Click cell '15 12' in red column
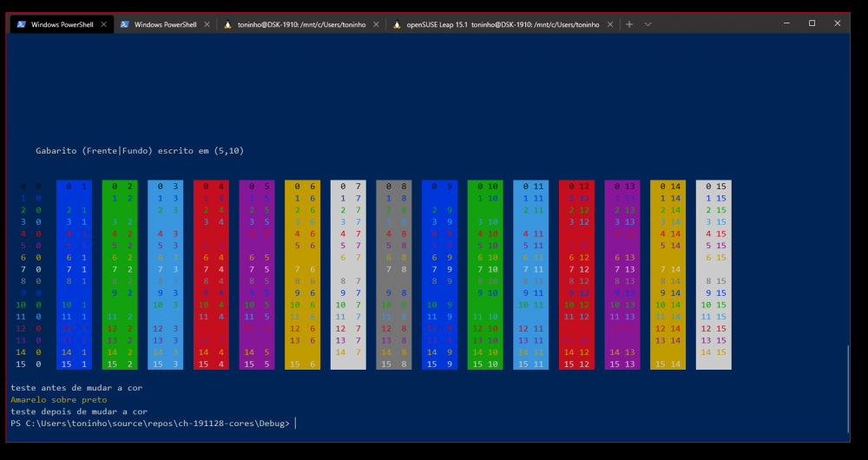Image resolution: width=868 pixels, height=460 pixels. tap(576, 365)
